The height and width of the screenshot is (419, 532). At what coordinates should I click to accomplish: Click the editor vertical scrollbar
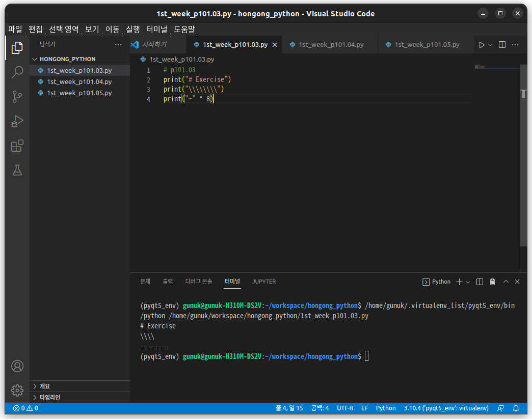click(x=523, y=155)
